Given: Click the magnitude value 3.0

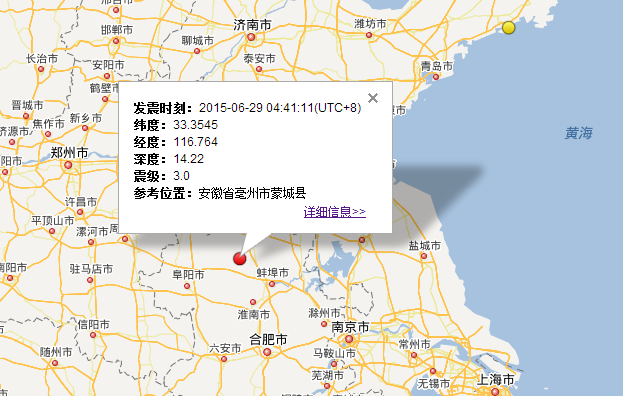Looking at the screenshot, I should tap(182, 176).
